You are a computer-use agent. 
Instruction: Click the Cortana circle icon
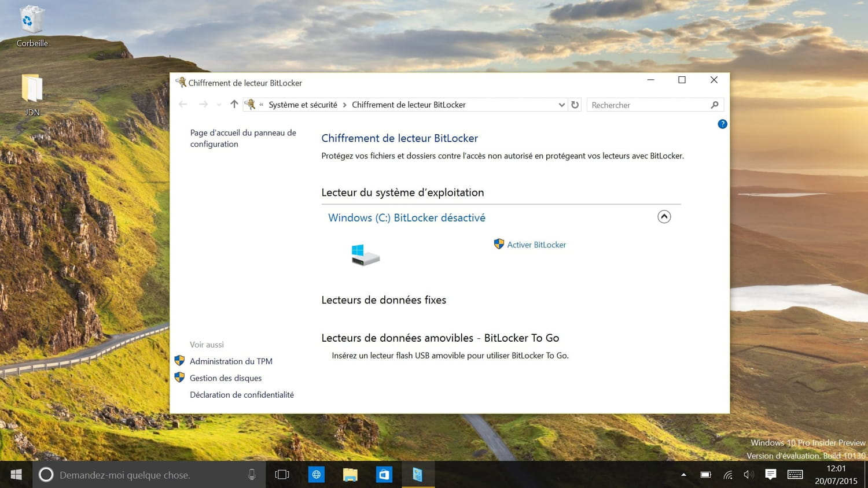[46, 475]
